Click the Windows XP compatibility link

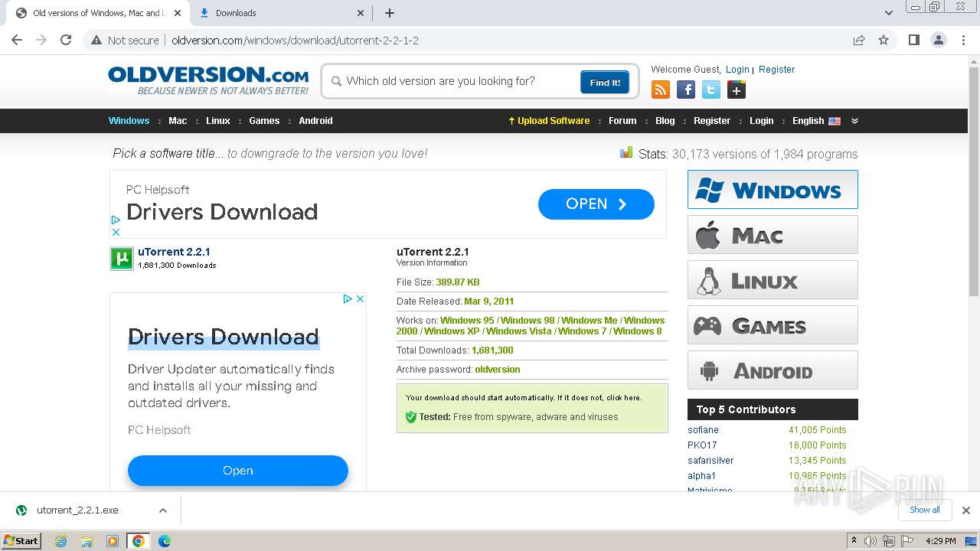coord(452,331)
